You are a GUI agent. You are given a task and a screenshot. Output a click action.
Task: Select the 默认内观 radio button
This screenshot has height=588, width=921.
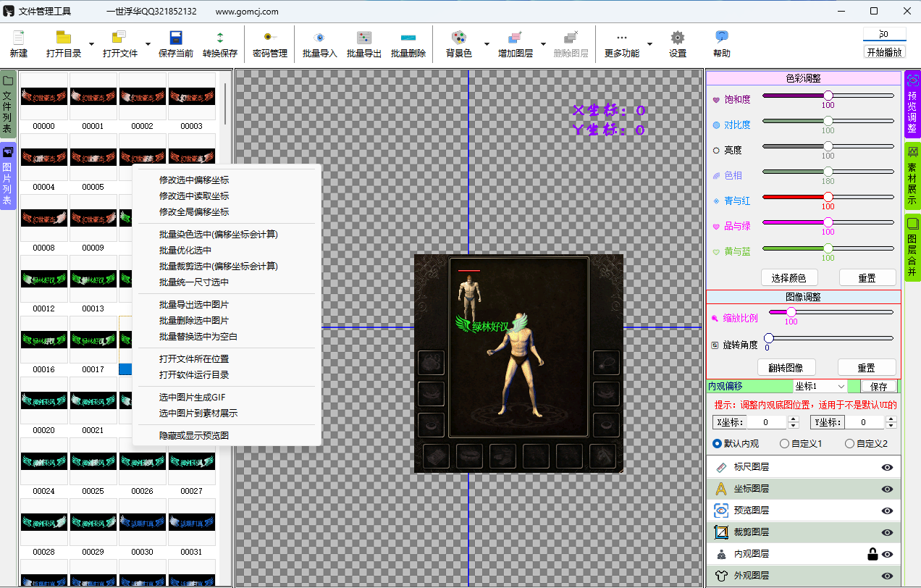tap(717, 444)
